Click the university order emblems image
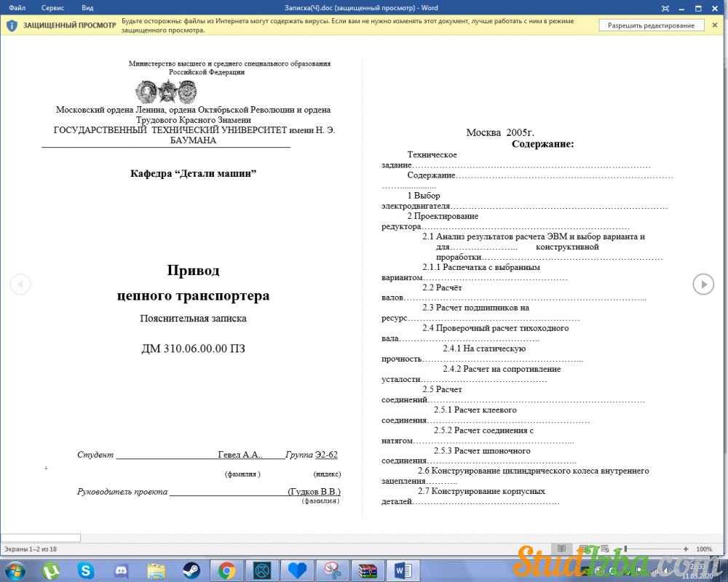This screenshot has width=728, height=582. point(166,92)
